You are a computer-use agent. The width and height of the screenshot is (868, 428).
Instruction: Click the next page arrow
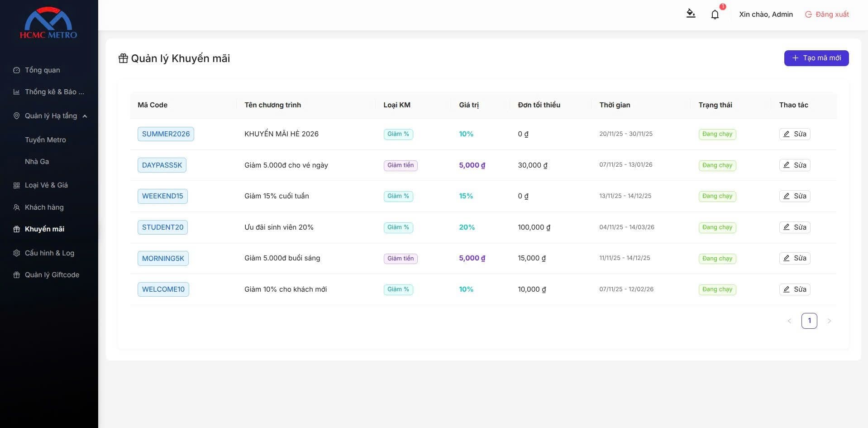tap(829, 321)
